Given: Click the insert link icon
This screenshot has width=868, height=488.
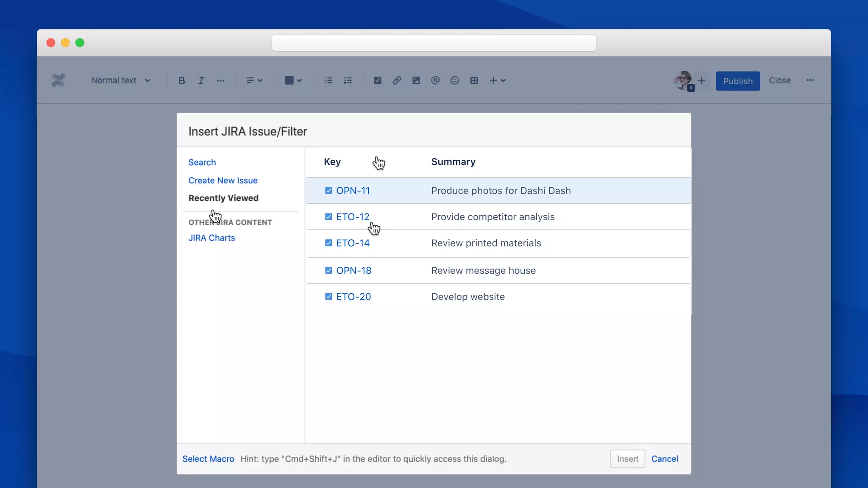Looking at the screenshot, I should pyautogui.click(x=397, y=80).
